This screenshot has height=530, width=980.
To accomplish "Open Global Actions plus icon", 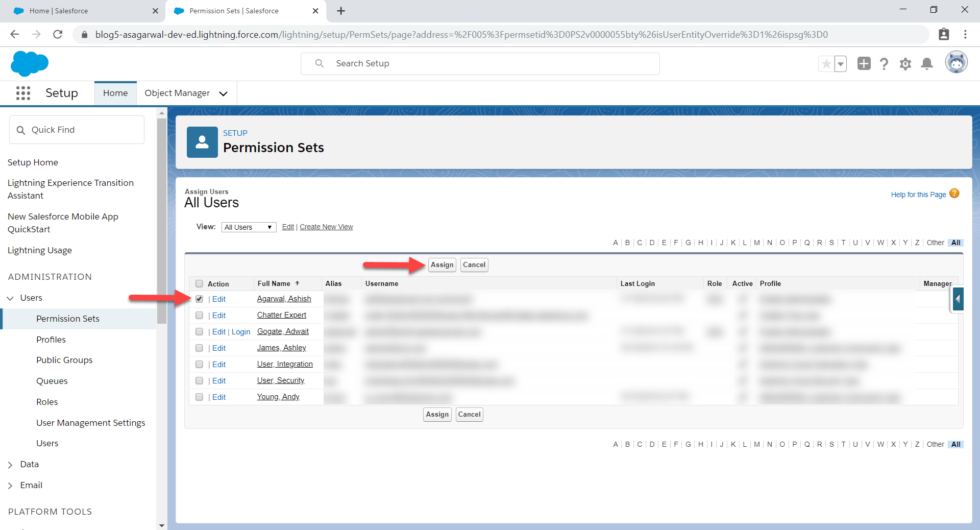I will click(x=864, y=63).
